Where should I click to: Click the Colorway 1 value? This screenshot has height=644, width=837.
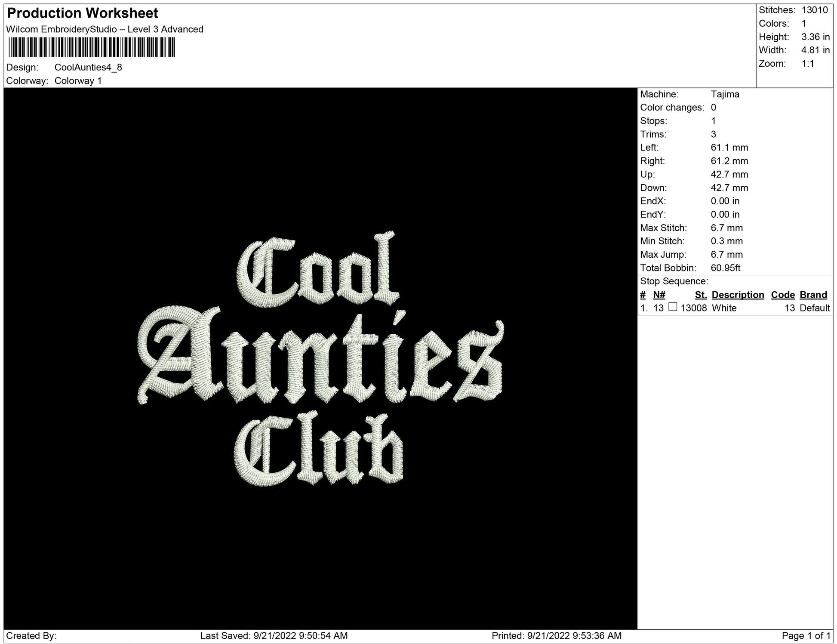click(x=78, y=81)
